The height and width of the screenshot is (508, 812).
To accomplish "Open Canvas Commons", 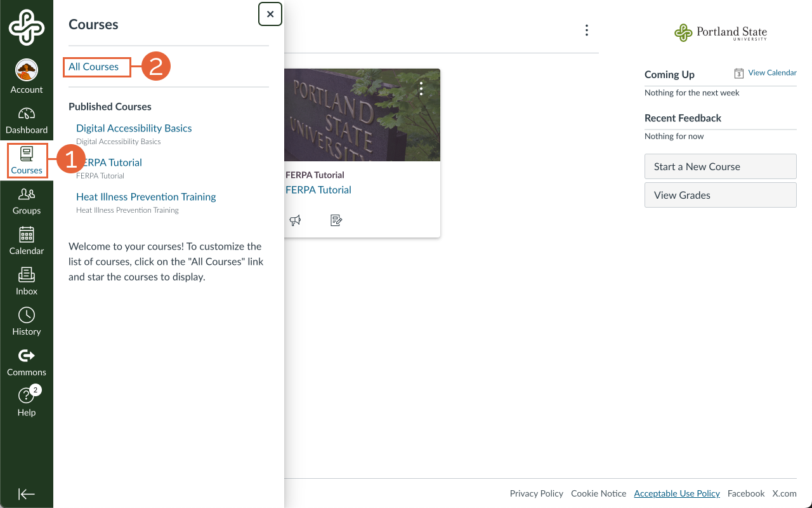I will coord(27,363).
